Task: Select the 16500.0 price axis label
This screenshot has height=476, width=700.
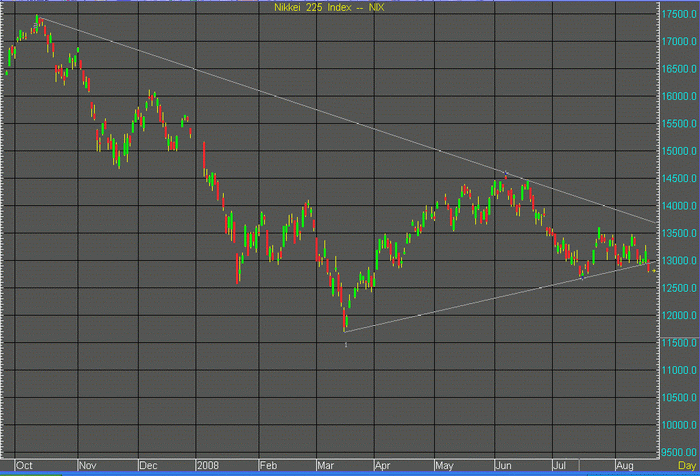Action: [679, 69]
